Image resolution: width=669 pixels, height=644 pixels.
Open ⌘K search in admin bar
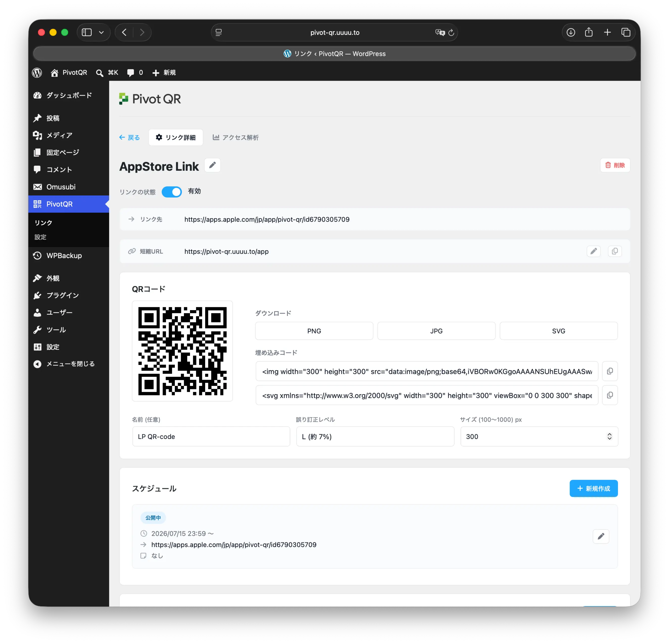click(x=107, y=72)
